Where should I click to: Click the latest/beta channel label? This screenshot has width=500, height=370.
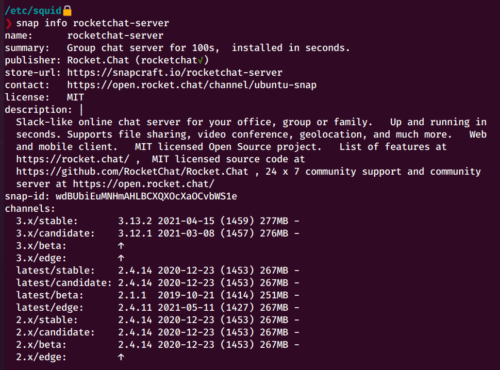(50, 295)
